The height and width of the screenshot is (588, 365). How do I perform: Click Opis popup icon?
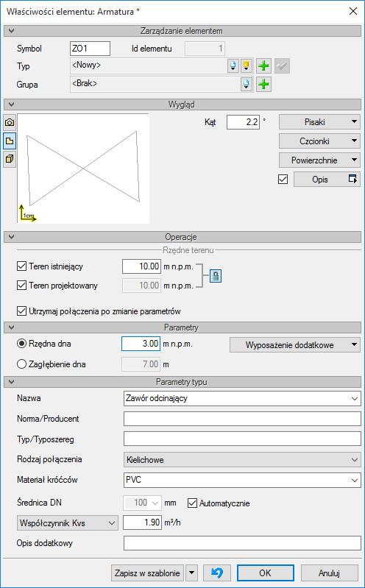click(352, 180)
